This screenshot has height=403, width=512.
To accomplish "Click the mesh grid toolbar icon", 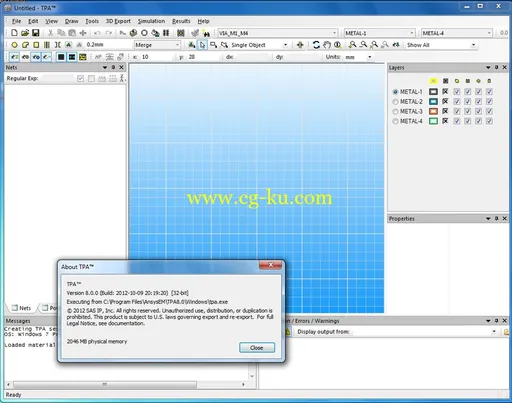I will 181,33.
